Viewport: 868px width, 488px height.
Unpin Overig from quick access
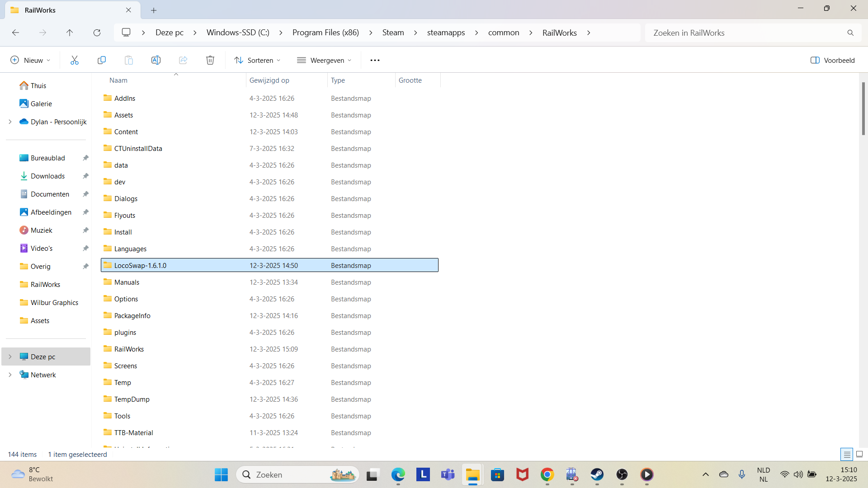click(85, 266)
